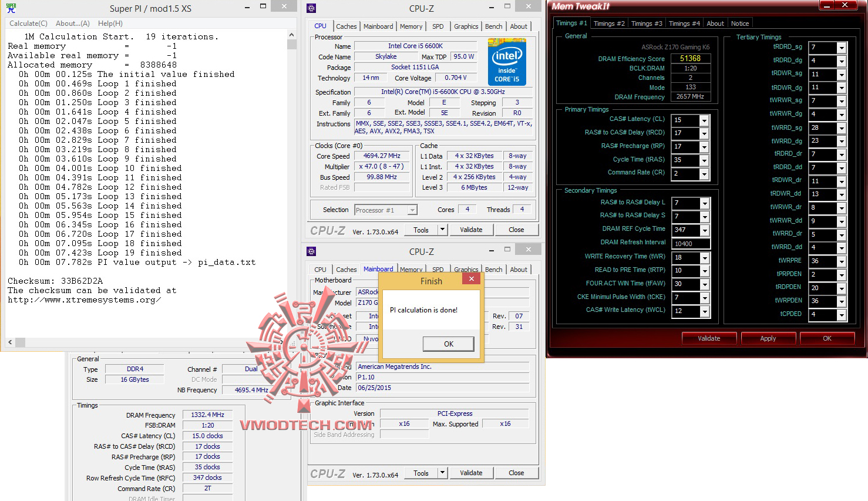This screenshot has width=868, height=501.
Task: Click OK button in Mem TweakIt
Action: [x=827, y=338]
